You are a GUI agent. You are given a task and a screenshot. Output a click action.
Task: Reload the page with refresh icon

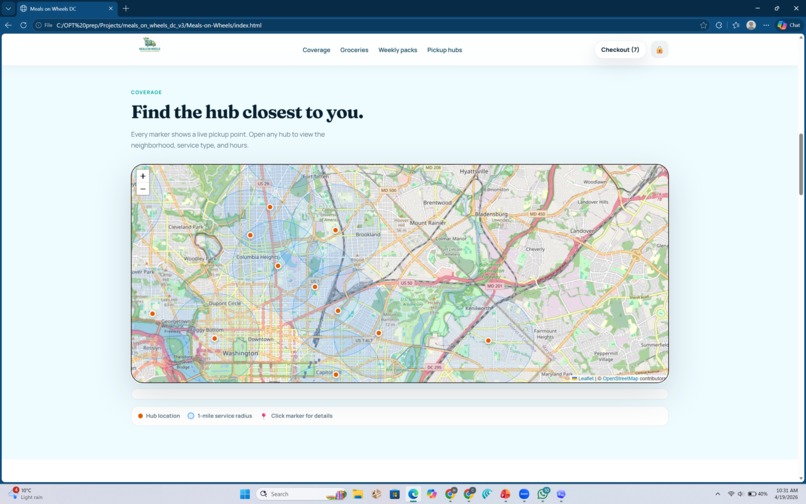[23, 25]
